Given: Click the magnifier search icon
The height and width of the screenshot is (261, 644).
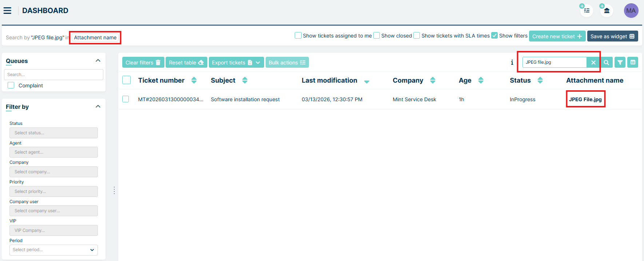Looking at the screenshot, I should (x=607, y=63).
